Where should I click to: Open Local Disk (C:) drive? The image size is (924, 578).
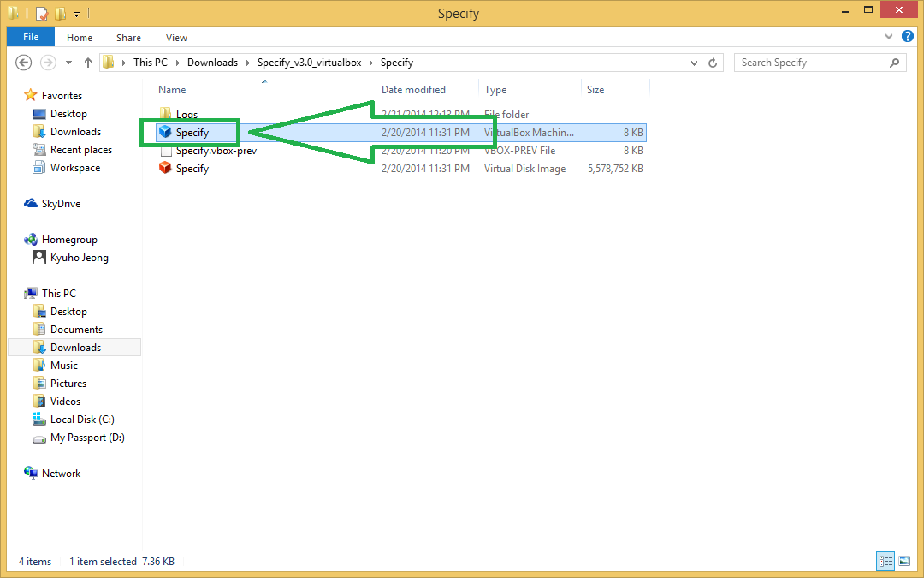tap(82, 420)
